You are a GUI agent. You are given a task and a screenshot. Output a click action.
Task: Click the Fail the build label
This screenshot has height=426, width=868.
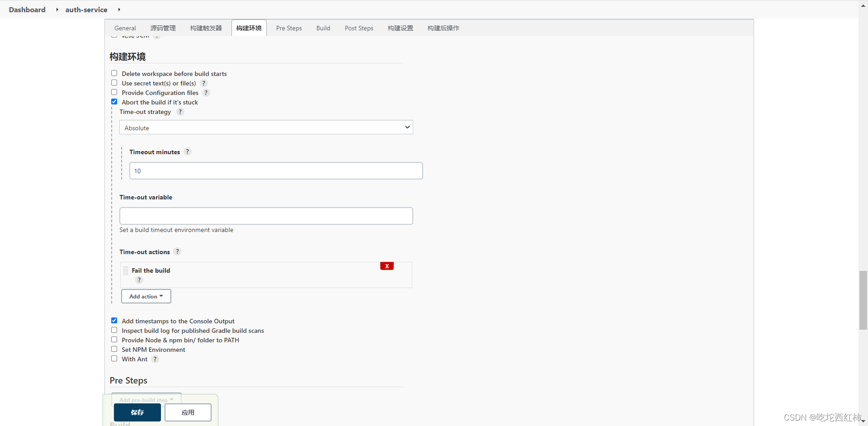(x=151, y=270)
